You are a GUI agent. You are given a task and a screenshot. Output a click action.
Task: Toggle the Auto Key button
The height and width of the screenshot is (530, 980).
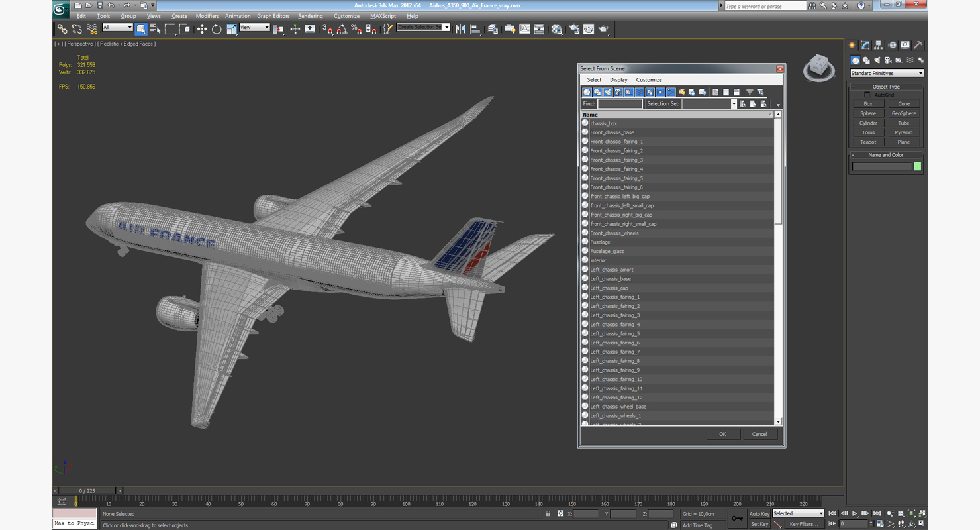coord(759,513)
